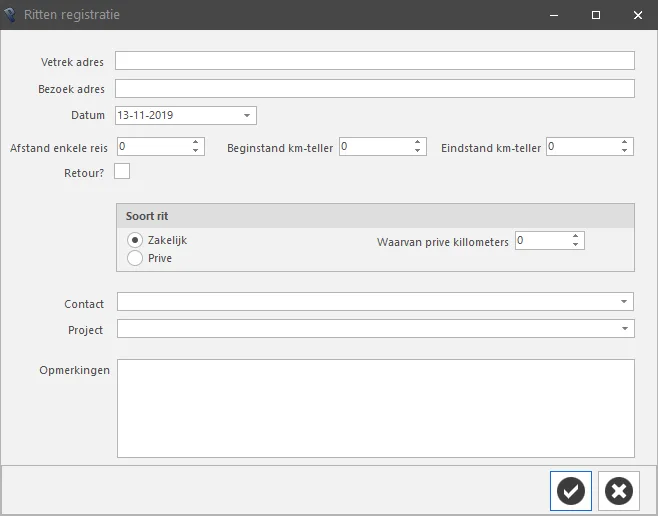Screen dimensions: 658x516
Task: Select the Zakelijk radio button
Action: click(x=135, y=240)
